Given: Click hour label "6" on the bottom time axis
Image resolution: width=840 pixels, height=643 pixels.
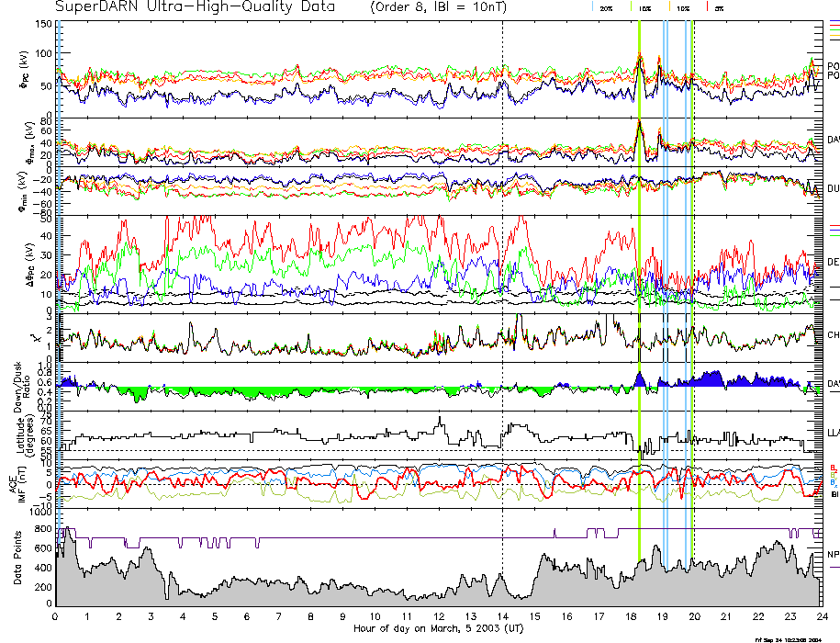Looking at the screenshot, I should (247, 616).
